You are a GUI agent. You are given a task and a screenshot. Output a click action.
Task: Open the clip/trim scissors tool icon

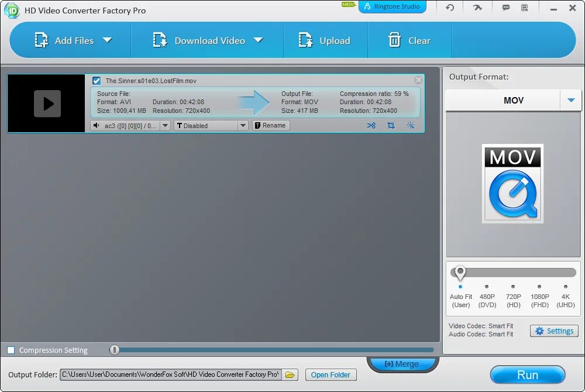point(371,126)
